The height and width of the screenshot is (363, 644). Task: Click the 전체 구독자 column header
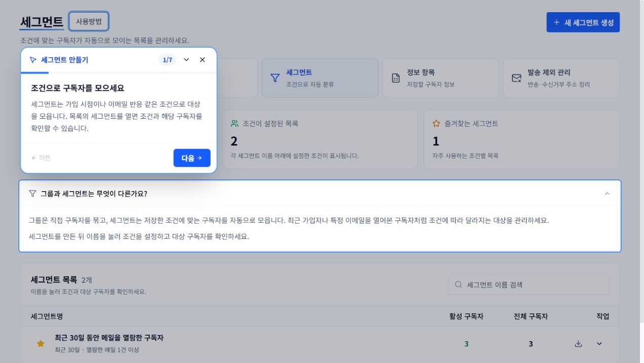(531, 316)
